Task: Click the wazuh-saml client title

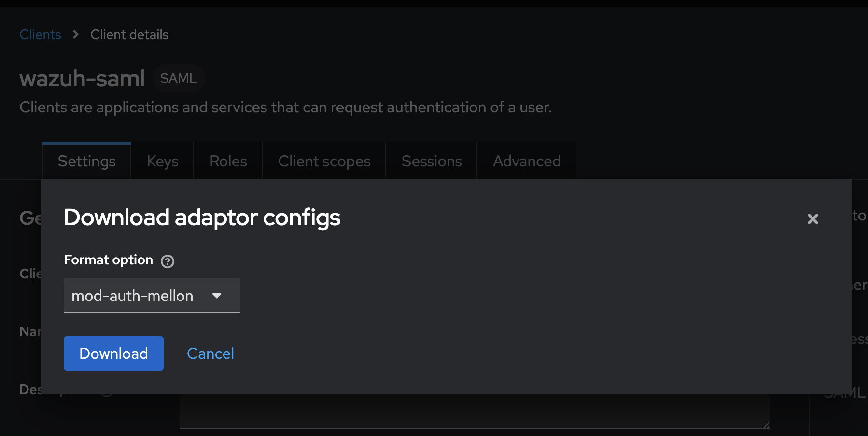Action: (82, 78)
